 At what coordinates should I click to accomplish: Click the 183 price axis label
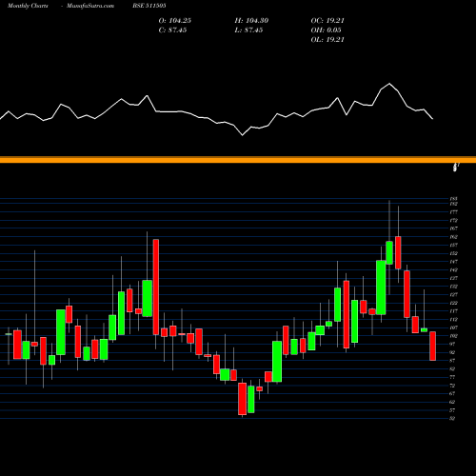click(453, 199)
